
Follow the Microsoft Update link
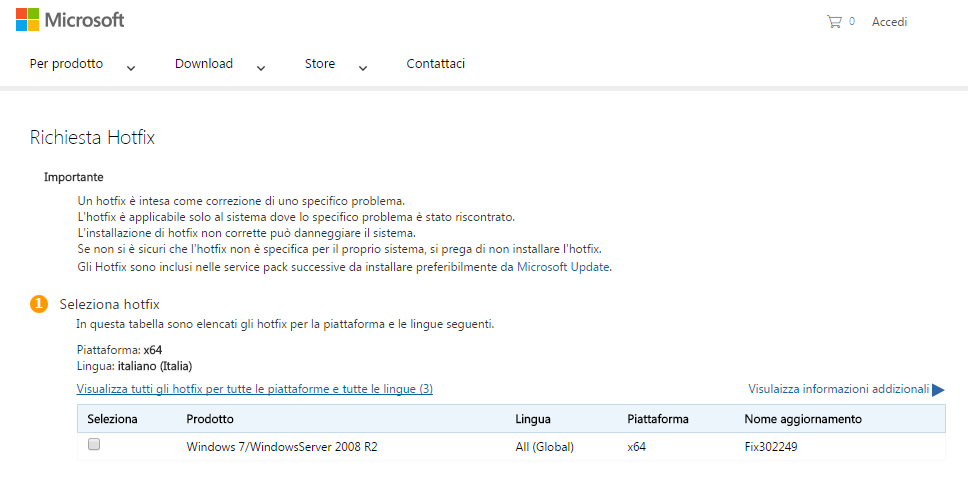(563, 267)
